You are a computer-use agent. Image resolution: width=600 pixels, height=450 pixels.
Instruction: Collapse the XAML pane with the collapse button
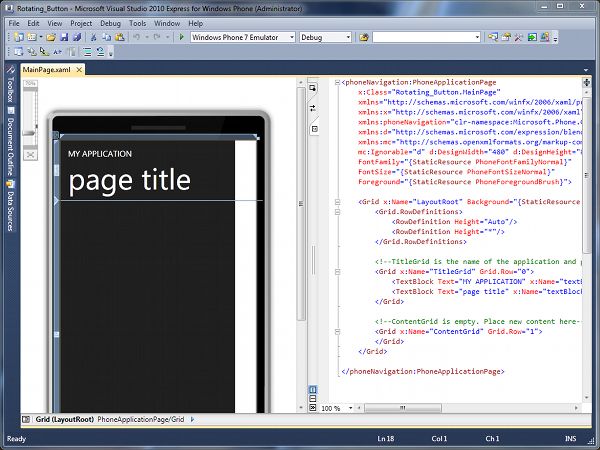(x=313, y=408)
